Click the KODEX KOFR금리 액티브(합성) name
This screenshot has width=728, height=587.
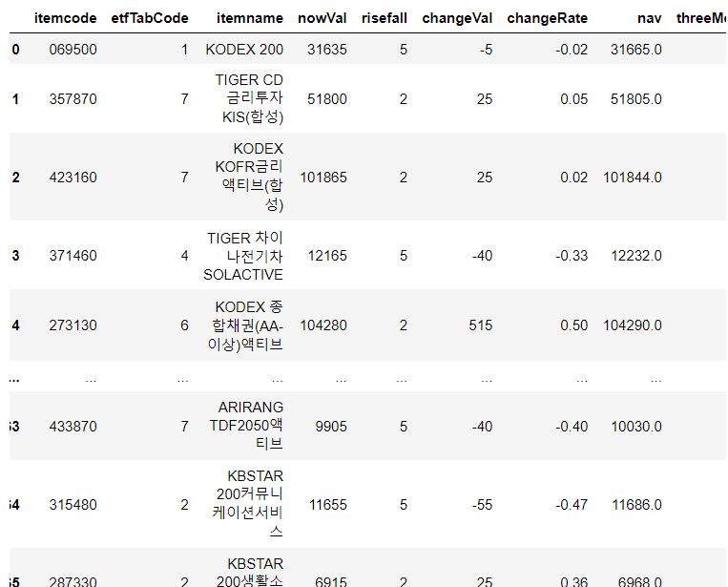point(249,177)
